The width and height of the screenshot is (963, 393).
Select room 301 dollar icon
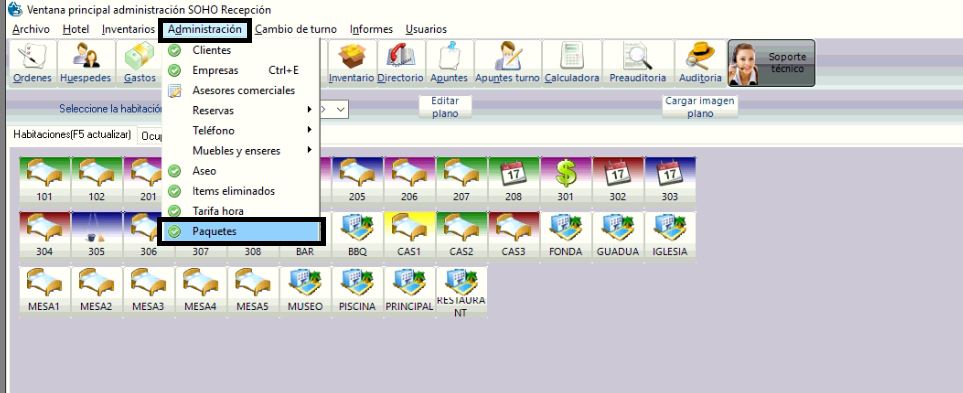tap(566, 181)
